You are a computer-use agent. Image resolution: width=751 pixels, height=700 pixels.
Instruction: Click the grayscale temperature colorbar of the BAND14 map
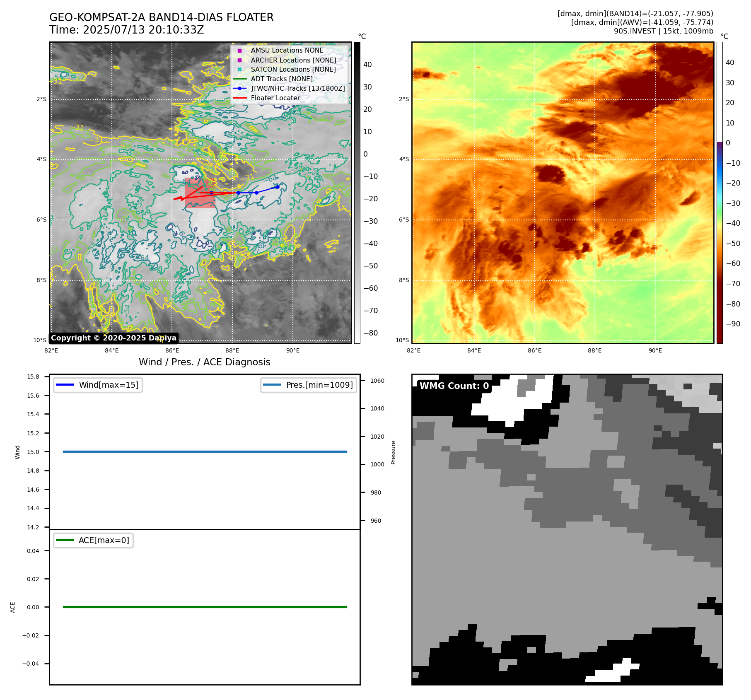pyautogui.click(x=357, y=193)
